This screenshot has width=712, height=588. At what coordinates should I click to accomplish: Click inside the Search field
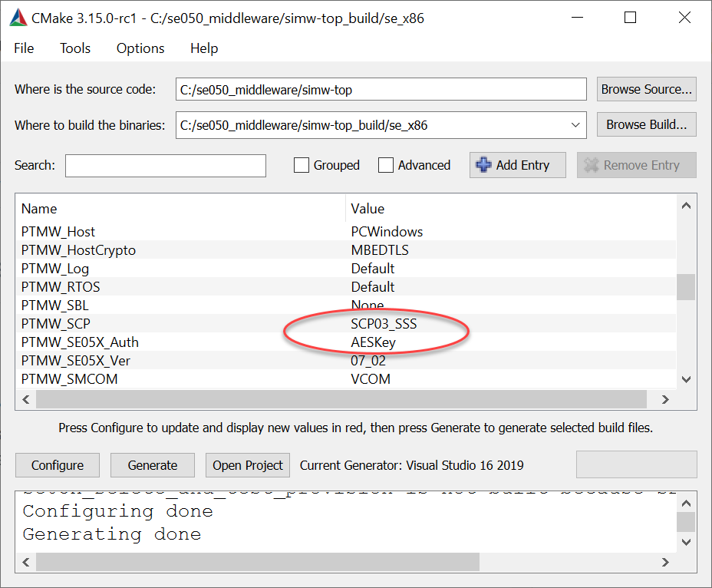(165, 165)
